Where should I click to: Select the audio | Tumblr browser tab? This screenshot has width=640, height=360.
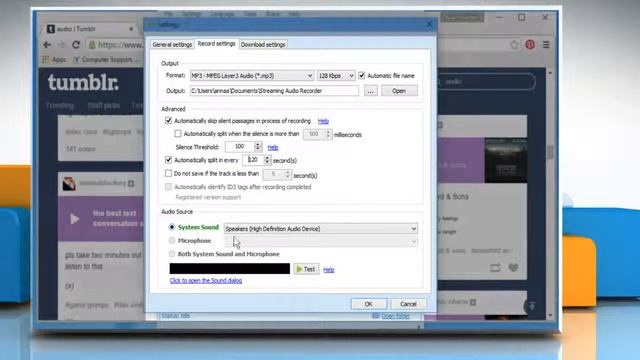pos(90,29)
